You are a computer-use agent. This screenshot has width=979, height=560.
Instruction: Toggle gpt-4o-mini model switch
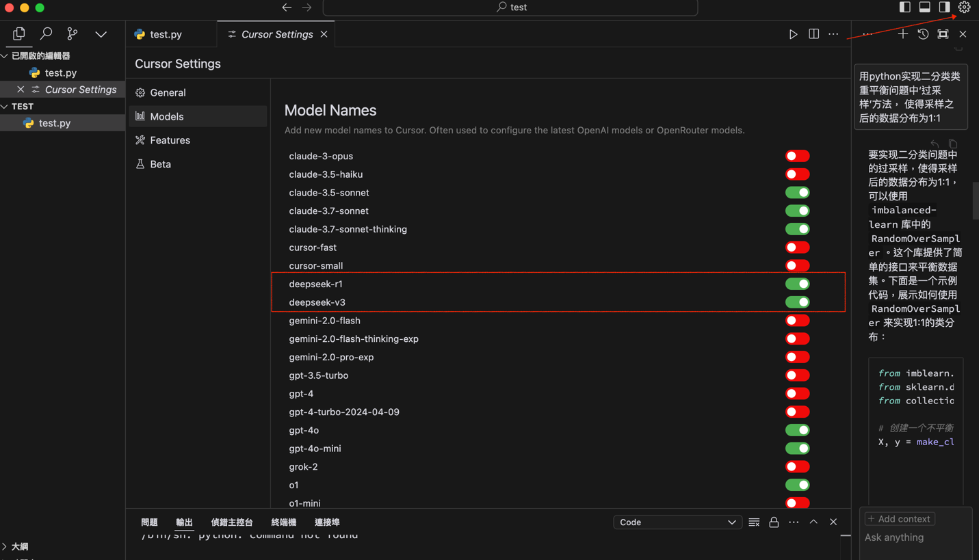coord(797,449)
